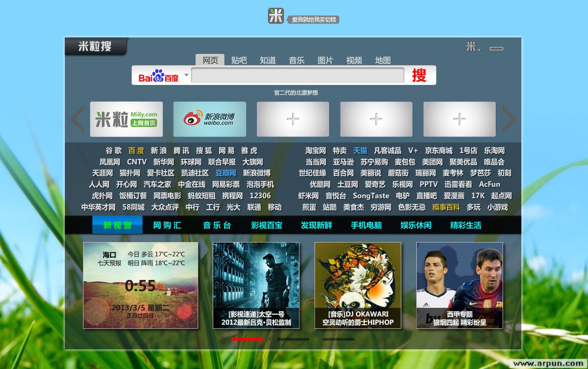Select the 网页 search tab
The width and height of the screenshot is (588, 369).
[x=210, y=60]
